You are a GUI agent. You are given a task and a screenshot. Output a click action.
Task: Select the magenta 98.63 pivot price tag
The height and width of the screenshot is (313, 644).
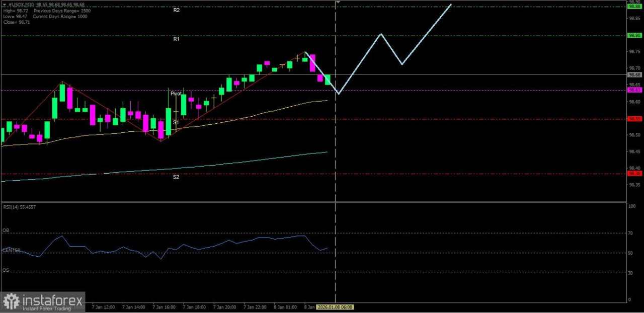pos(634,90)
